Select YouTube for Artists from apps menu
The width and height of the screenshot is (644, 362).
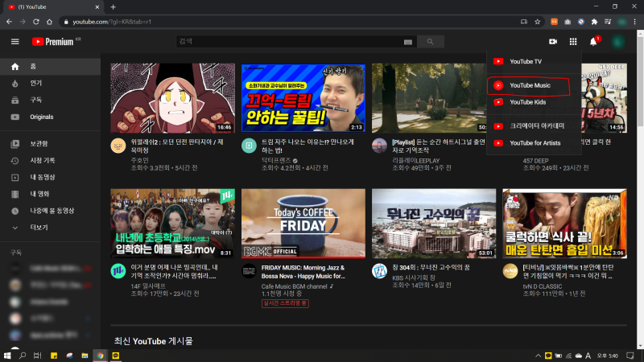click(534, 143)
